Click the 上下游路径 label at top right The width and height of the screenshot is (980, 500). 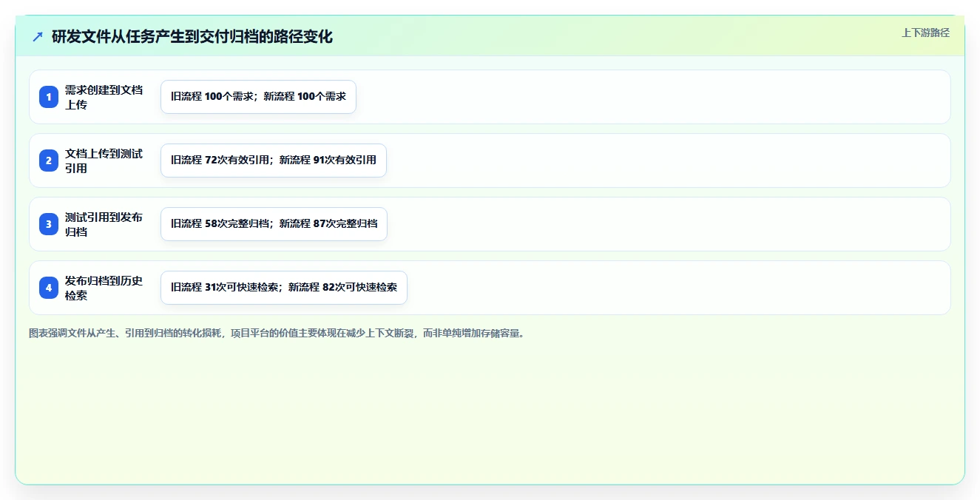point(925,33)
